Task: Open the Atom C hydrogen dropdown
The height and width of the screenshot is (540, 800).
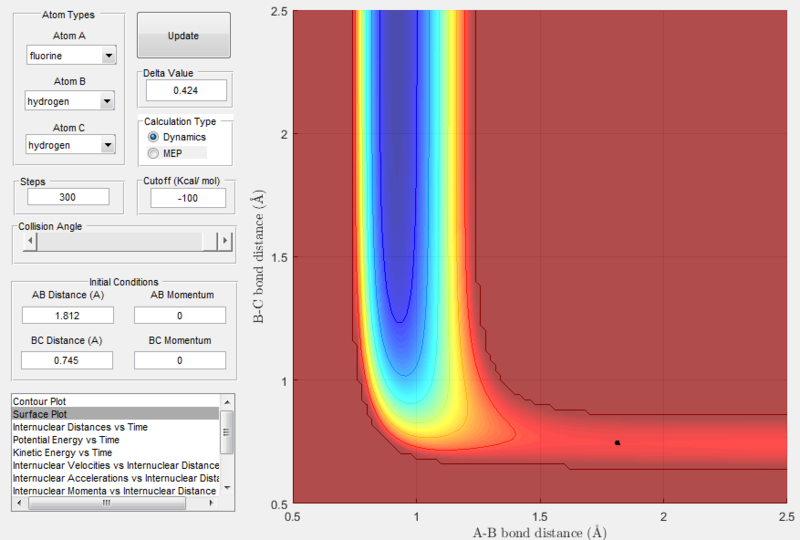Action: tap(70, 144)
